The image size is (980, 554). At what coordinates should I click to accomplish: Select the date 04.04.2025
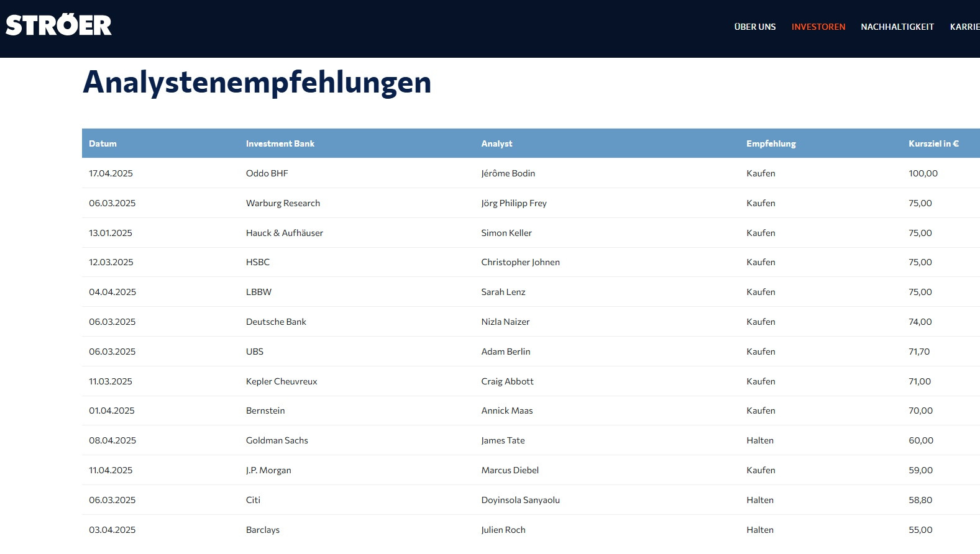click(112, 292)
